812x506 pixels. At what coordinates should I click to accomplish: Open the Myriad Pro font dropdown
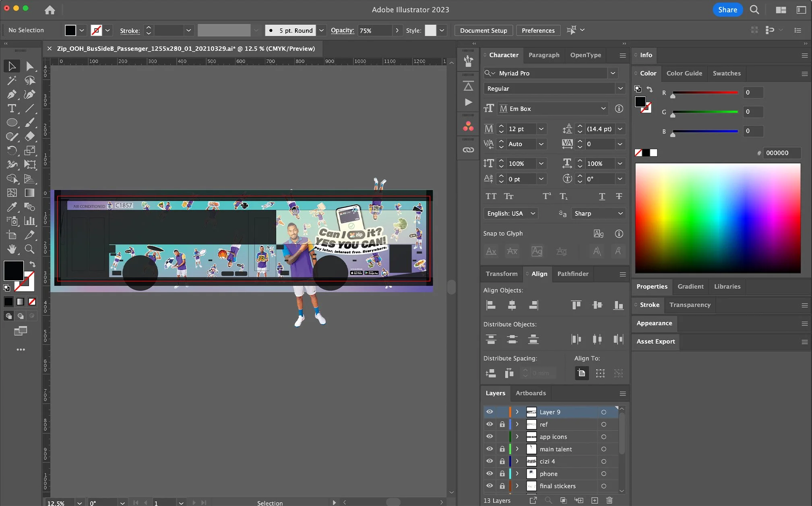click(613, 73)
